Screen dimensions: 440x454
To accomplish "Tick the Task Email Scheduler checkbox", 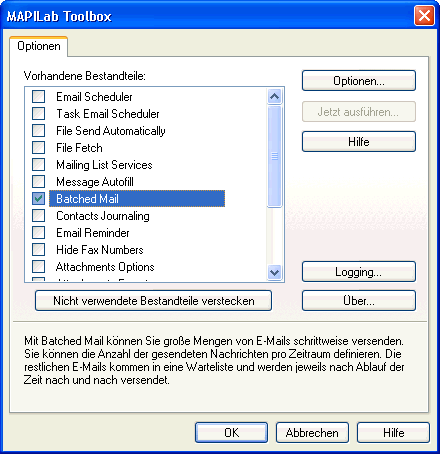I will 38,114.
